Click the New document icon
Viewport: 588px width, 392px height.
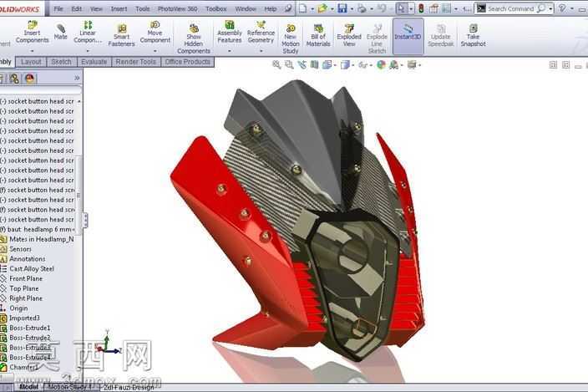302,8
